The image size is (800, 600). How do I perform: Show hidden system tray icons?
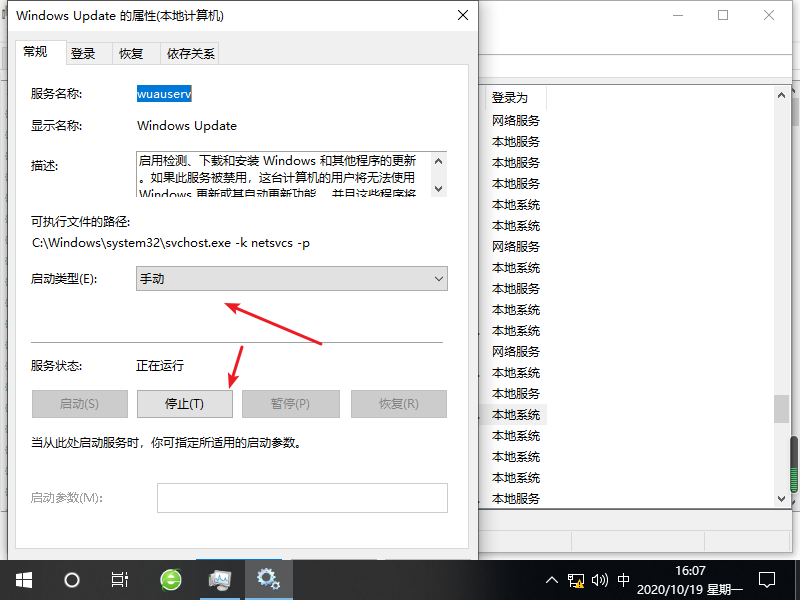coord(552,579)
